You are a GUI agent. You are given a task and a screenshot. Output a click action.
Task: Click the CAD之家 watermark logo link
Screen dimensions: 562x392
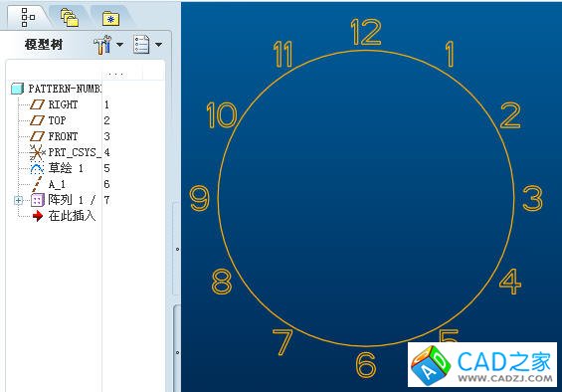click(482, 365)
